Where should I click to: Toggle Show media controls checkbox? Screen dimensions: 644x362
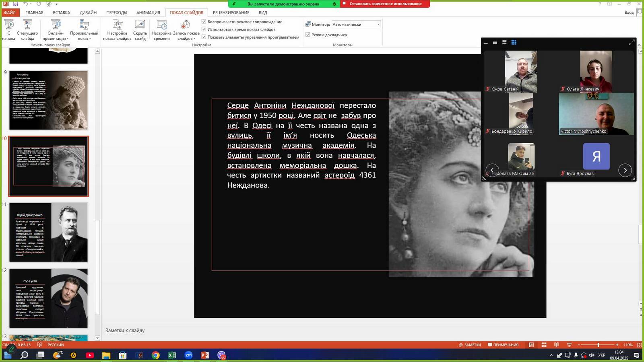click(204, 37)
